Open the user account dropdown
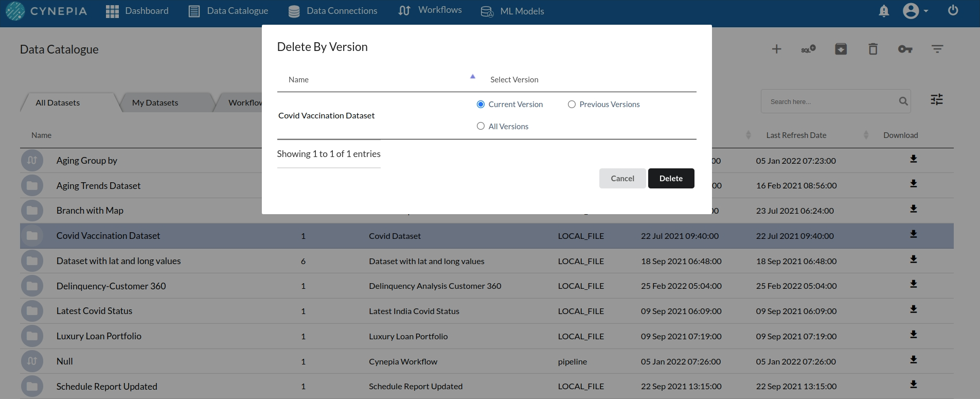Image resolution: width=980 pixels, height=399 pixels. (916, 11)
